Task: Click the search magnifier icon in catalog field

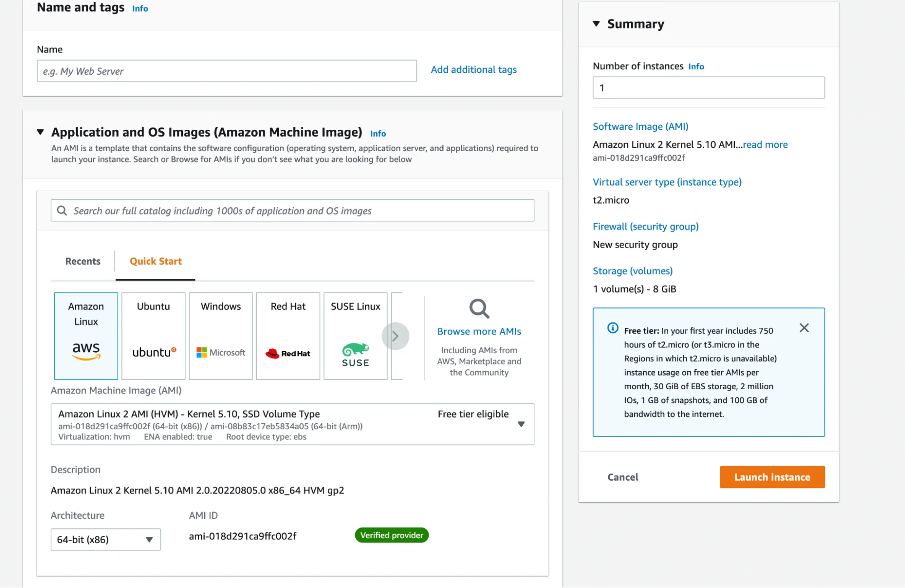Action: pyautogui.click(x=62, y=210)
